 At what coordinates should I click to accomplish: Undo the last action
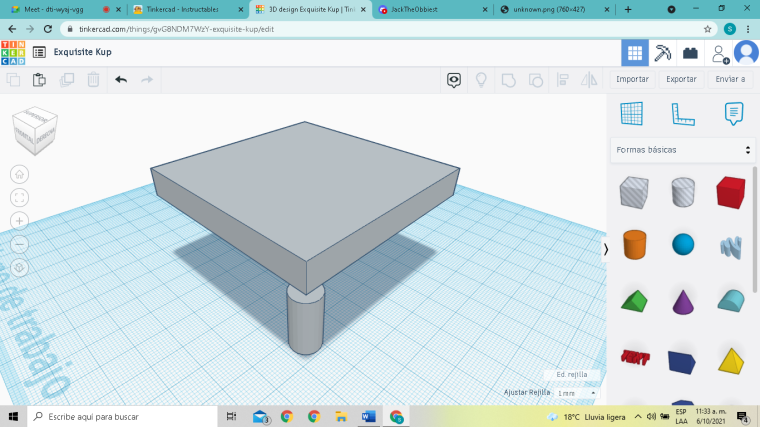coord(121,79)
